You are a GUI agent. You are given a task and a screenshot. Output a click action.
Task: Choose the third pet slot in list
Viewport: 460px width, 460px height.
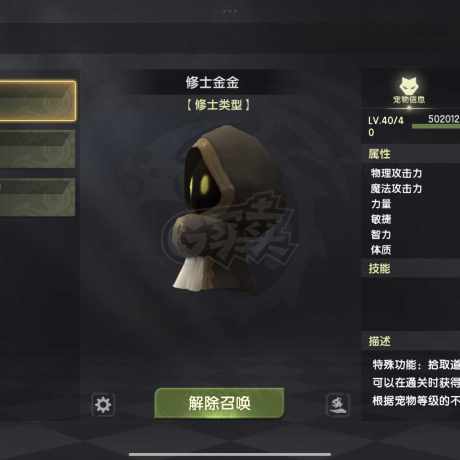point(37,197)
